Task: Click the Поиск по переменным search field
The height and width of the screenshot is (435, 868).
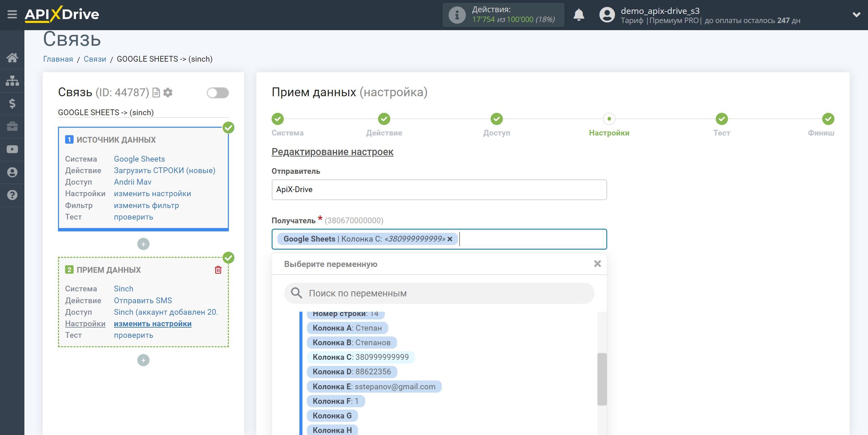Action: coord(439,293)
